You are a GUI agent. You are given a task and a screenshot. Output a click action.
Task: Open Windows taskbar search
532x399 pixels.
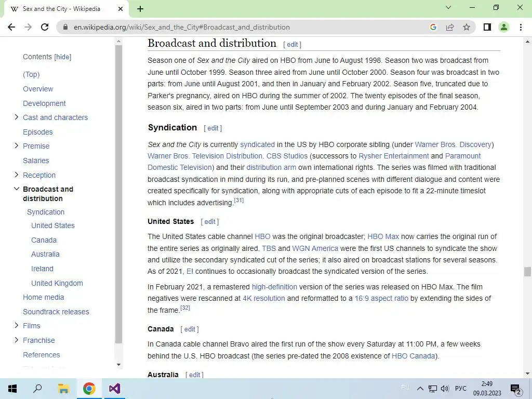[x=37, y=389]
